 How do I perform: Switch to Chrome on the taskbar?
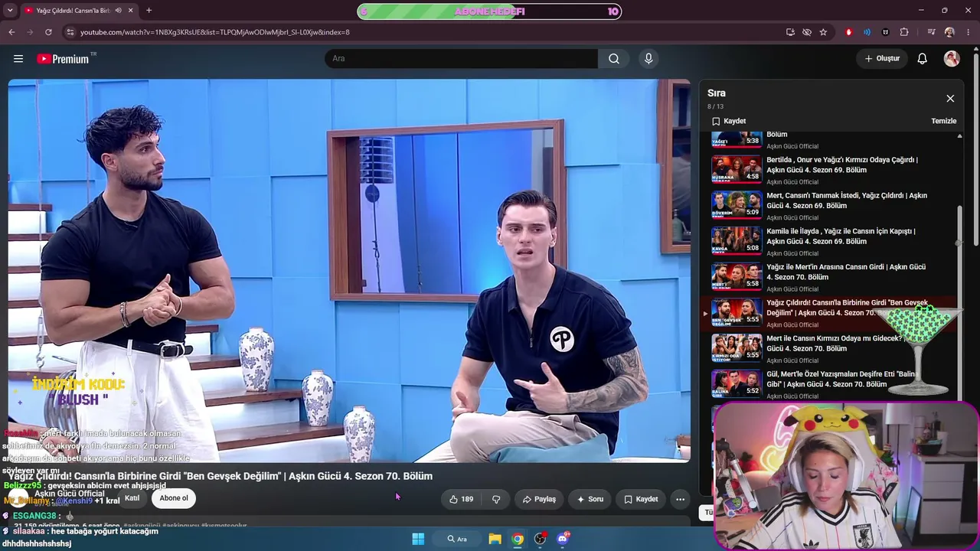[518, 539]
